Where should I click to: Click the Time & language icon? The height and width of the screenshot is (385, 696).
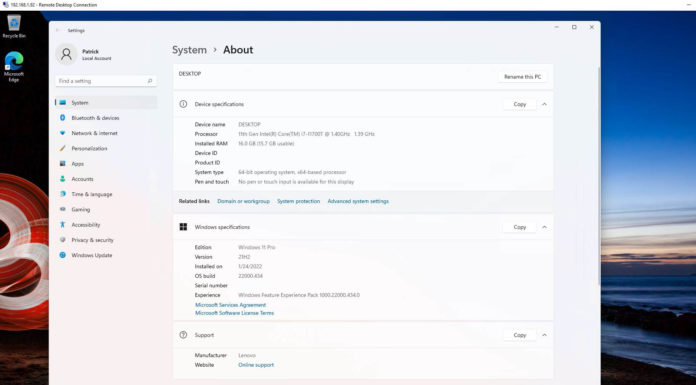(x=63, y=194)
